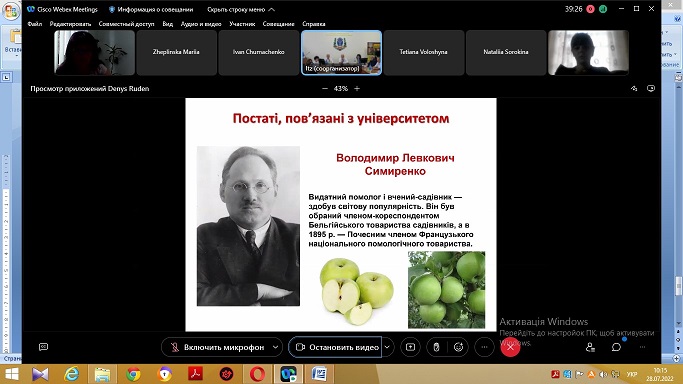Open the yellow-and-purple browser icon between Chrome and Acrobat

pyautogui.click(x=165, y=374)
